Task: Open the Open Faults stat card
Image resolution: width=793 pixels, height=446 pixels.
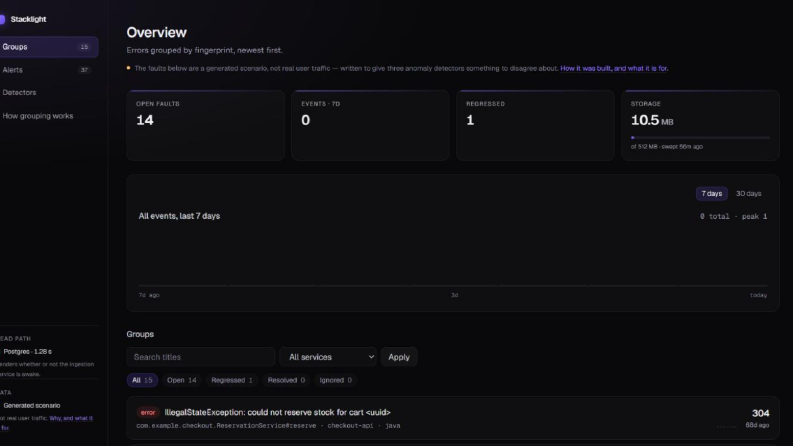Action: pyautogui.click(x=205, y=125)
